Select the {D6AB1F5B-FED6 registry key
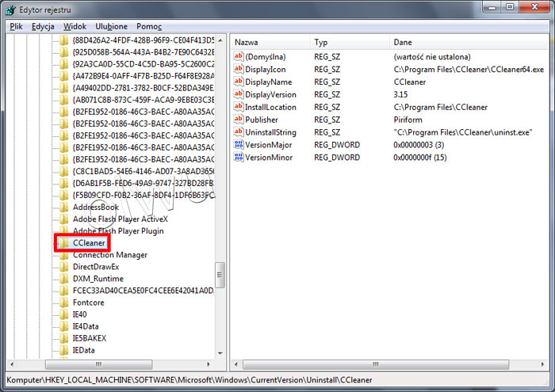Image resolution: width=555 pixels, height=392 pixels. click(x=143, y=183)
